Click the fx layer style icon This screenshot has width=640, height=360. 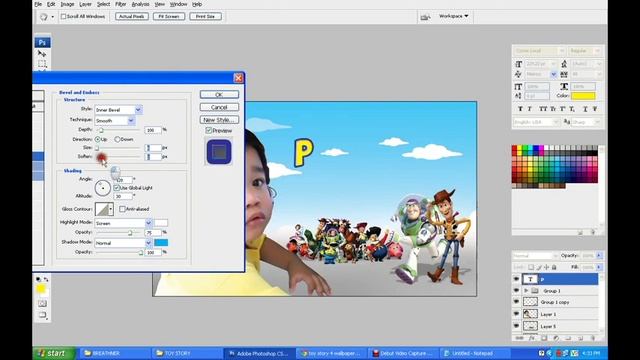(x=531, y=338)
